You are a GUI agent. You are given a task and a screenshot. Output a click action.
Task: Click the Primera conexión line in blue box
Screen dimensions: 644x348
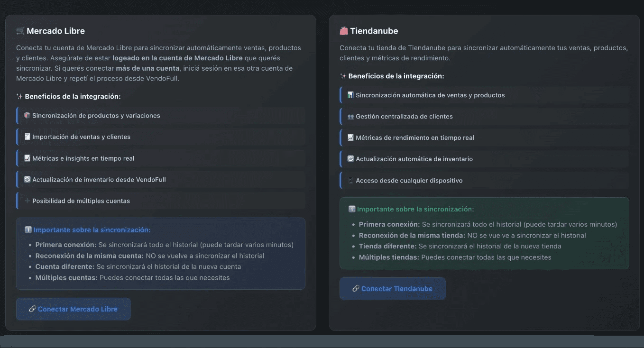pyautogui.click(x=165, y=245)
